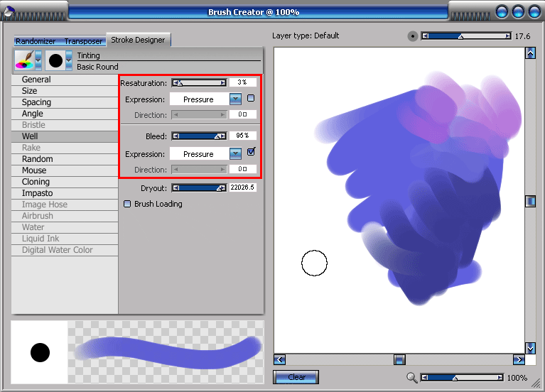Click the vertical scrollbar thumb
This screenshot has height=392, width=545.
[x=530, y=202]
